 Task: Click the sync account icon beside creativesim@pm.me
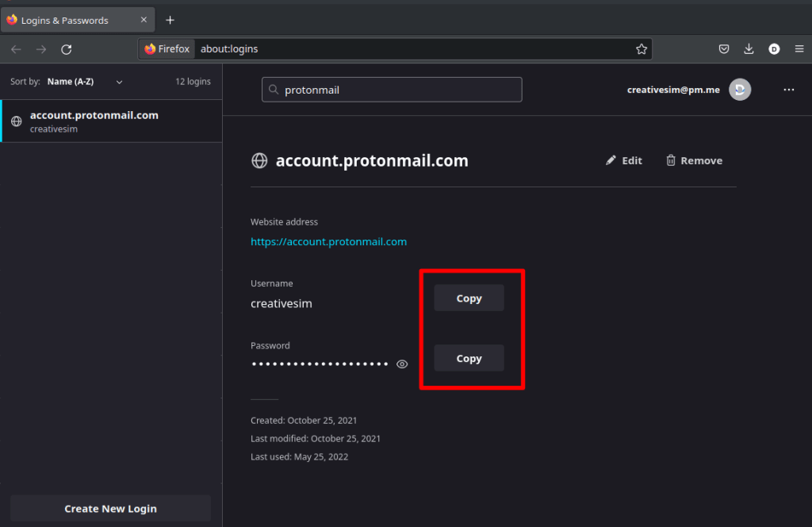(x=739, y=89)
